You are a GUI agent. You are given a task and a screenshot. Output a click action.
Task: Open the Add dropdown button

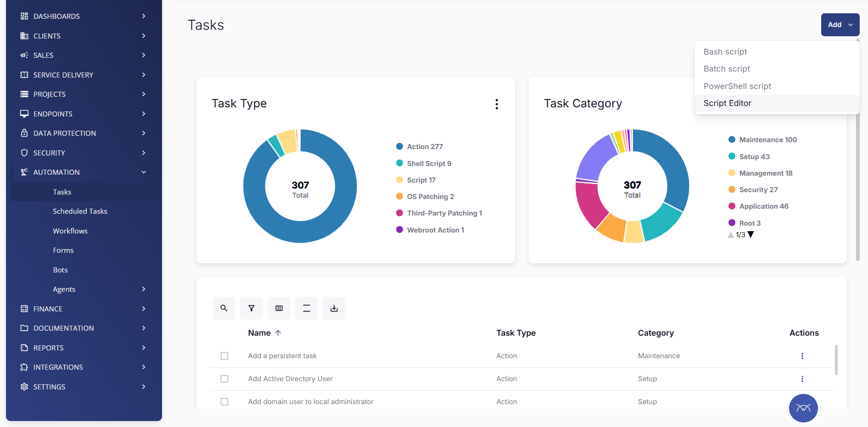click(x=840, y=25)
